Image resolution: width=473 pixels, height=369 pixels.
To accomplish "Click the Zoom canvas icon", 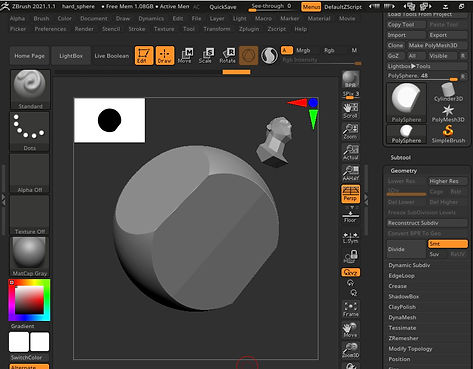I will (x=350, y=131).
